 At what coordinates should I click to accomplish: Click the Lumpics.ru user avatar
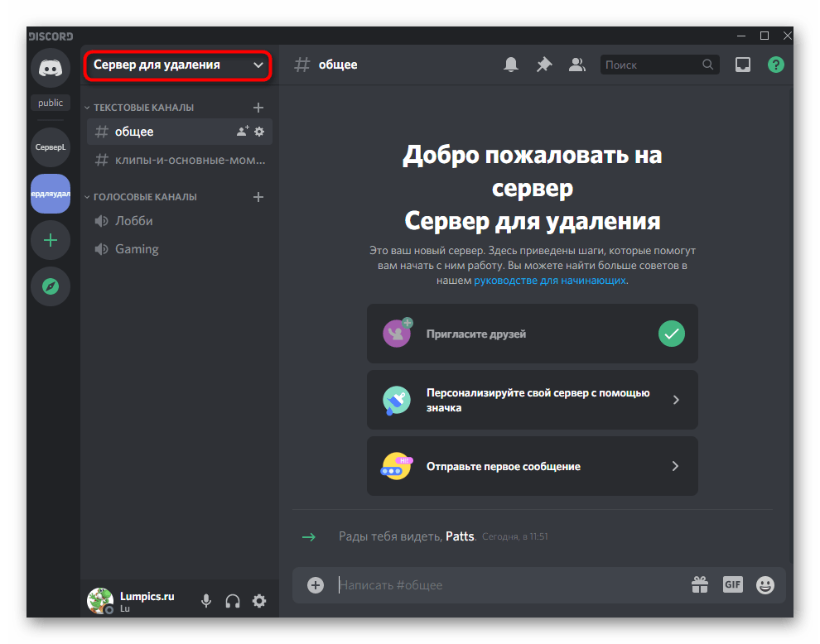coord(100,601)
